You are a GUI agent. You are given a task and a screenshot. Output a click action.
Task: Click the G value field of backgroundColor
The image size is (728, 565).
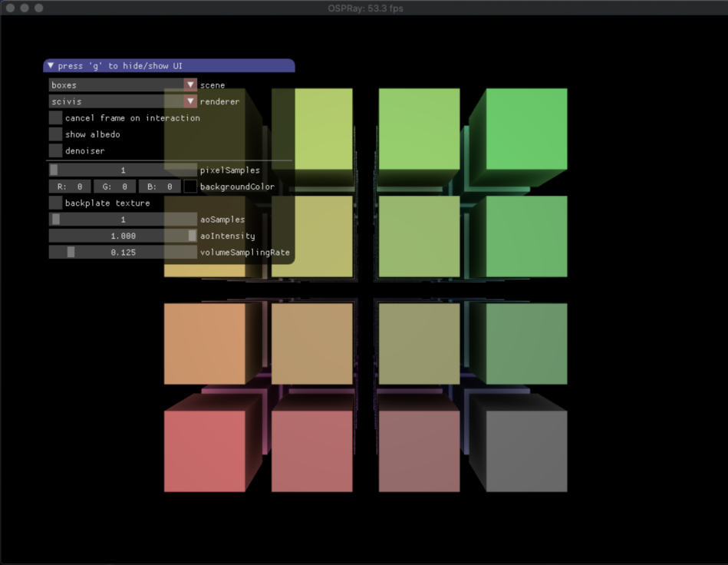point(114,187)
